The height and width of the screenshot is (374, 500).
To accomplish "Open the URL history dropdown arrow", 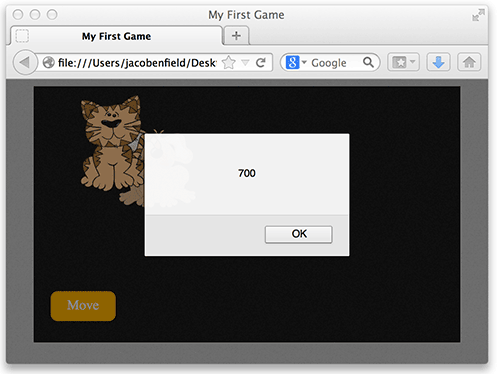I will click(245, 62).
